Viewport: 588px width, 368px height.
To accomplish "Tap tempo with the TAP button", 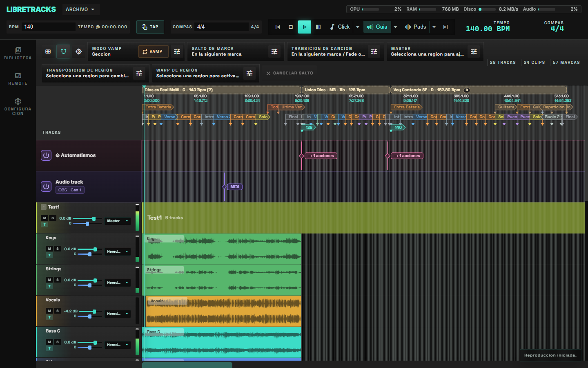I will pyautogui.click(x=150, y=27).
